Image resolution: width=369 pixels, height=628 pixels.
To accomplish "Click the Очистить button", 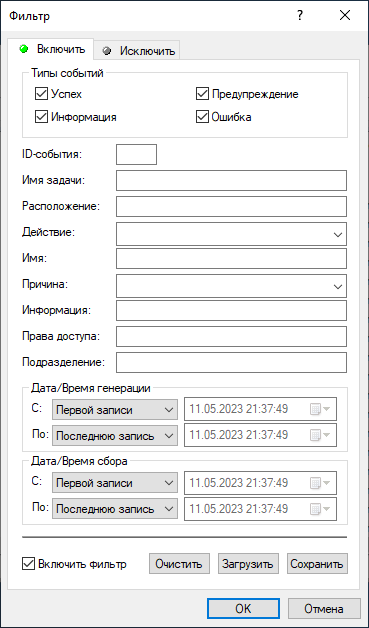I will point(179,564).
